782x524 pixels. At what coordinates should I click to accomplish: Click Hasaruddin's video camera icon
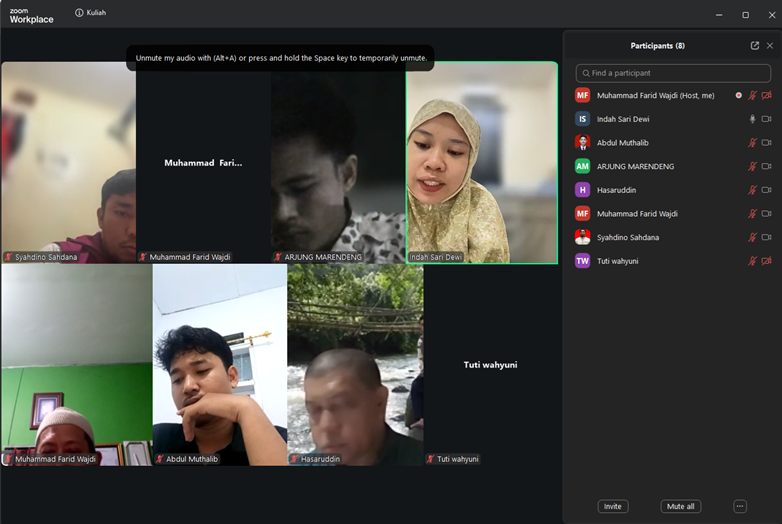pos(767,190)
